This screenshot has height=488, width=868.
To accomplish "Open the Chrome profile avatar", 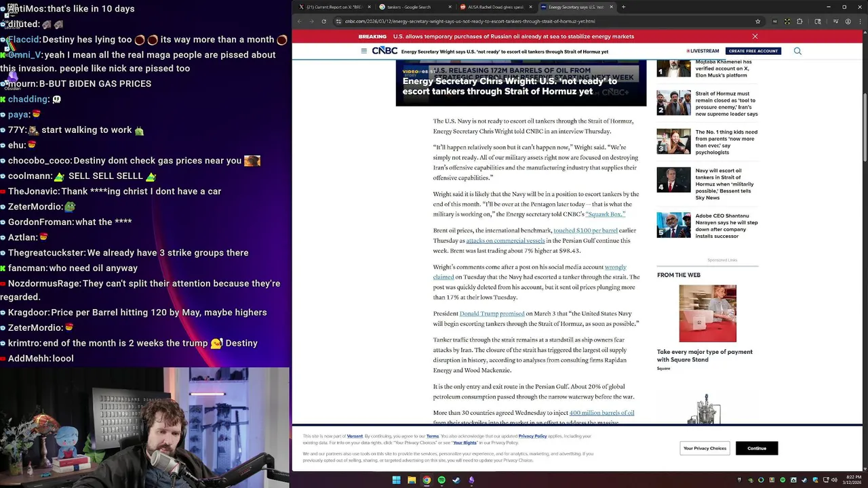I will pyautogui.click(x=848, y=21).
